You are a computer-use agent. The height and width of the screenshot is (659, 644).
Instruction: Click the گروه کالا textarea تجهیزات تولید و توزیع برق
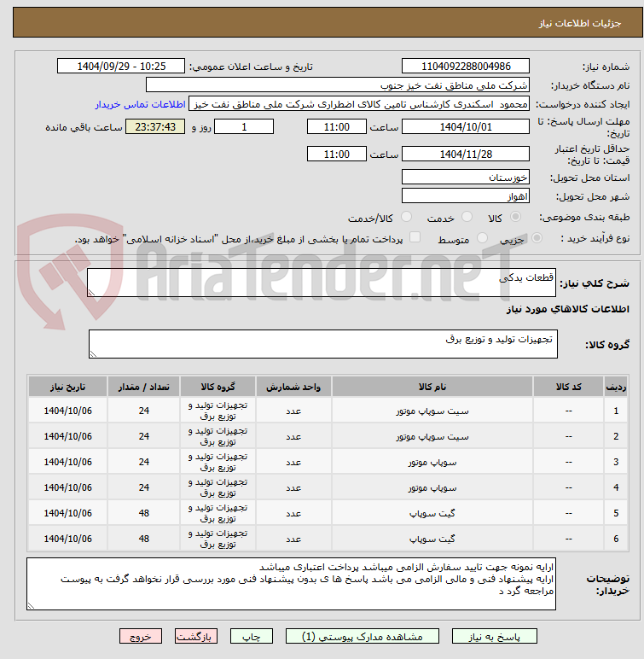pyautogui.click(x=323, y=344)
